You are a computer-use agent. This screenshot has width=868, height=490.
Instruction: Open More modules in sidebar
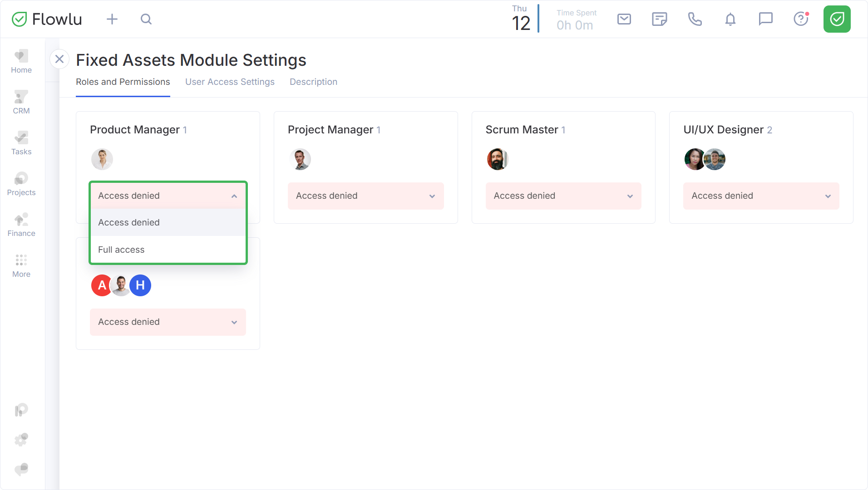point(21,265)
